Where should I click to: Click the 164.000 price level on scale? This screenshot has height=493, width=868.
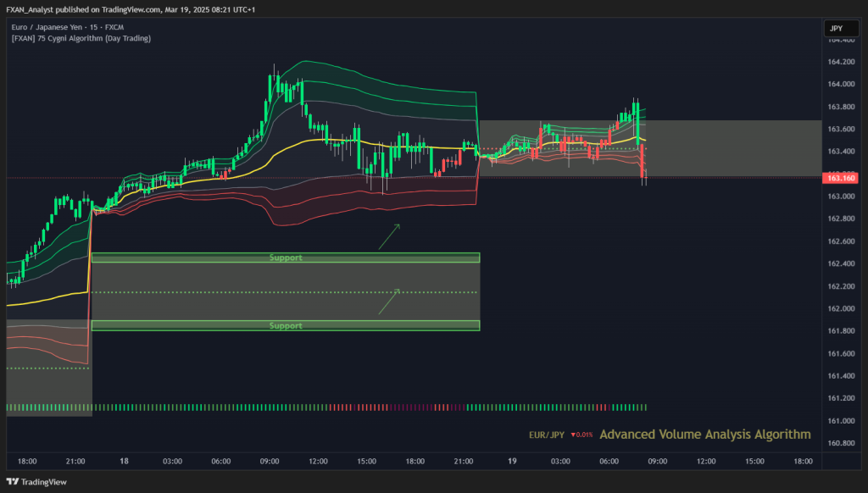click(x=841, y=84)
